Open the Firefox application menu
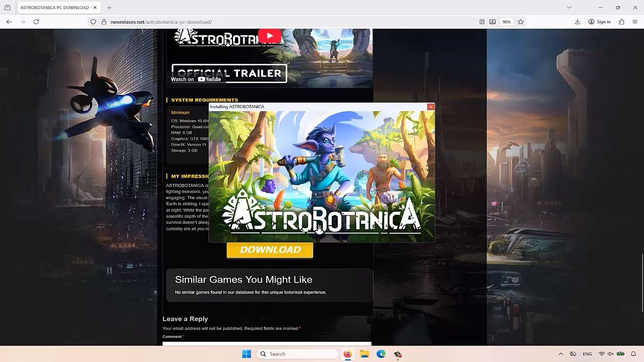This screenshot has width=644, height=362. (x=635, y=22)
